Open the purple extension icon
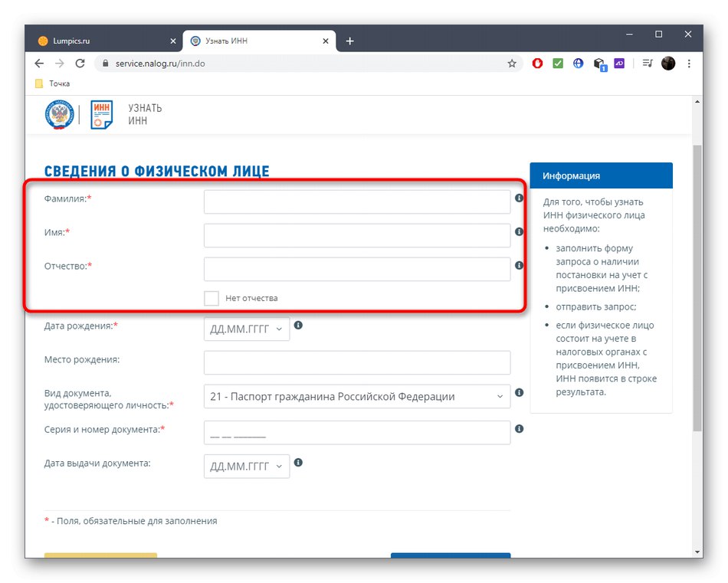Viewport: 728px width, 583px height. (619, 63)
